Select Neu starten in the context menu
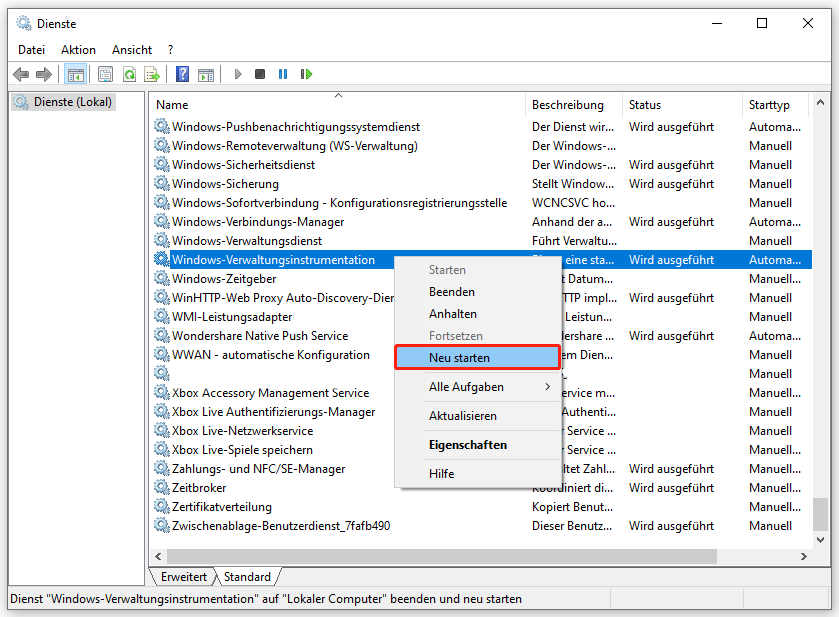This screenshot has width=839, height=617. tap(458, 357)
